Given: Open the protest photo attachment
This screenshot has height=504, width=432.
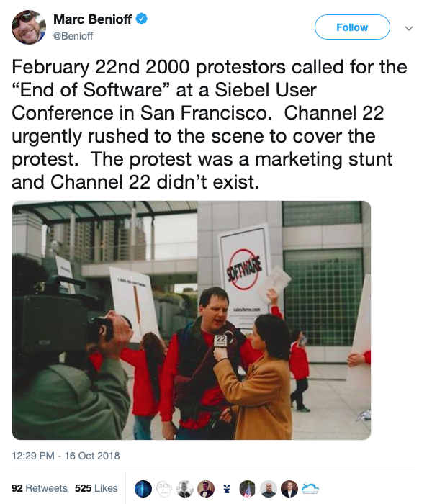Looking at the screenshot, I should tap(192, 320).
